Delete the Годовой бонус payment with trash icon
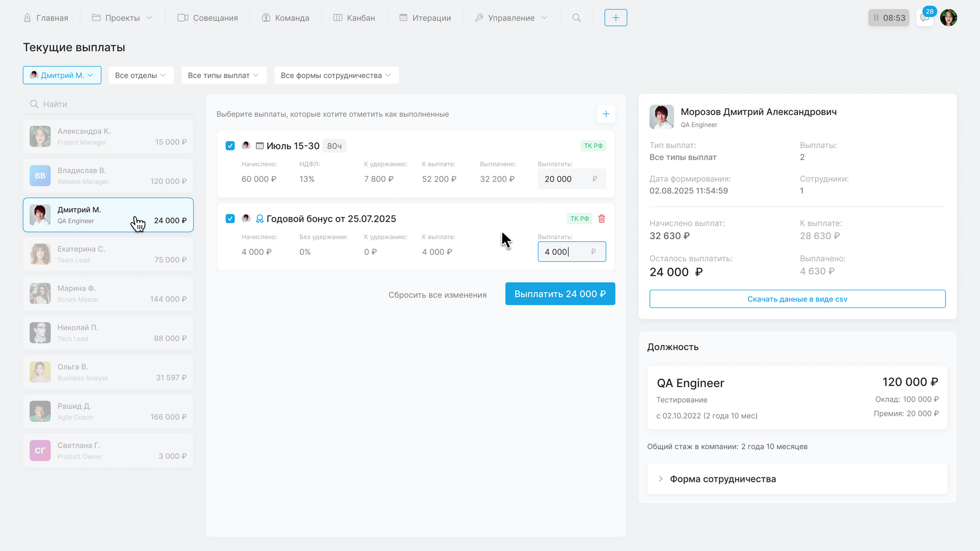 click(x=601, y=219)
